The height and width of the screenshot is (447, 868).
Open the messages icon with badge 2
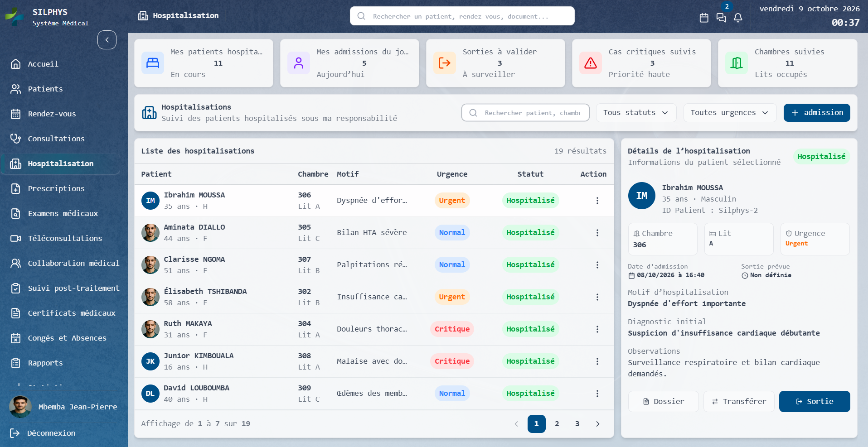721,18
